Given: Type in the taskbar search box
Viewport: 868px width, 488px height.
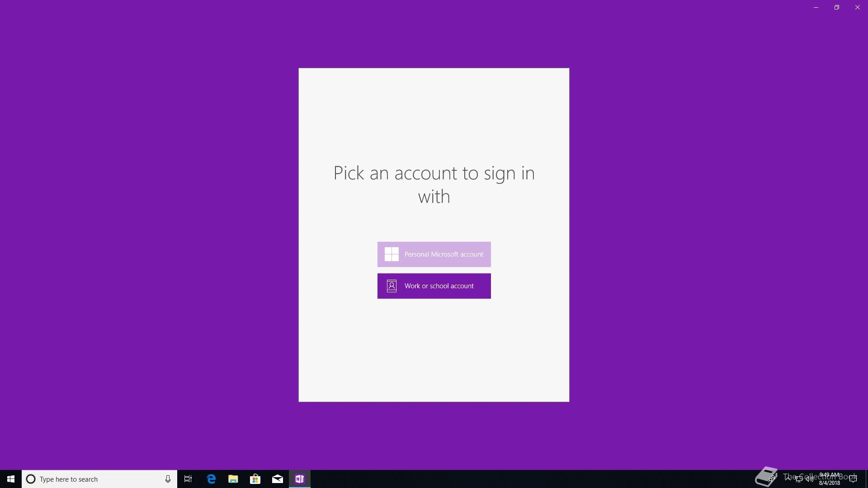Looking at the screenshot, I should [x=97, y=479].
